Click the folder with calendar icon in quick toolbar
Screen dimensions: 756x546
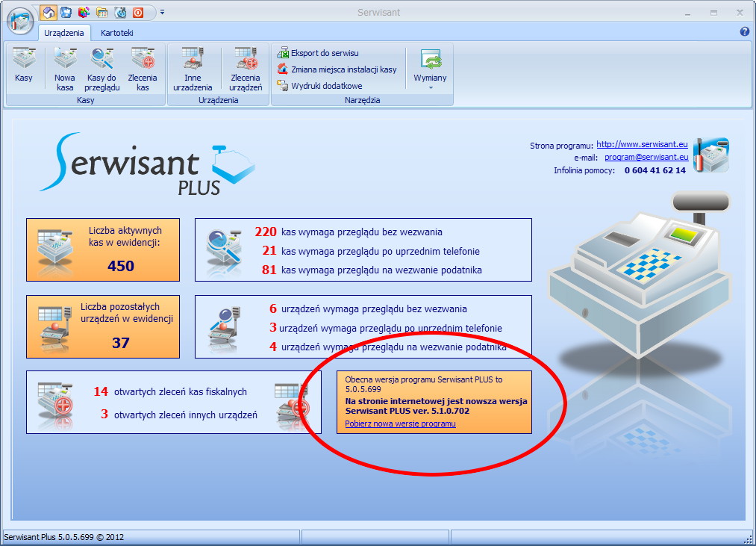point(101,13)
